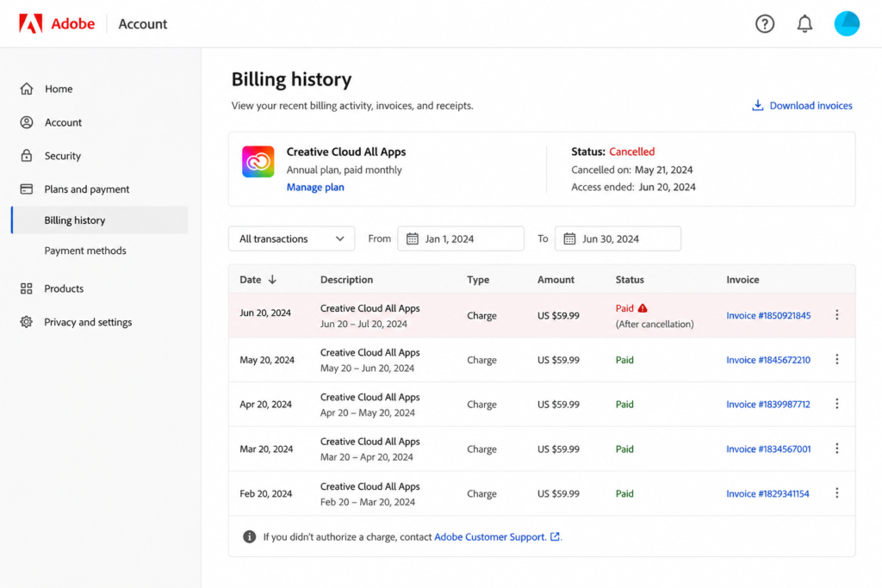Click the Privacy and settings gear icon
882x588 pixels.
tap(27, 321)
